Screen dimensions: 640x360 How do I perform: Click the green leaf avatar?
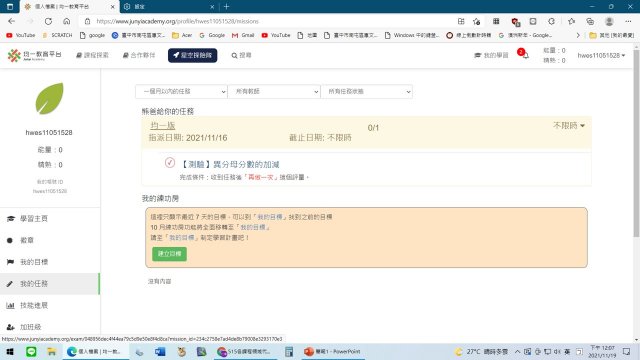point(49,98)
